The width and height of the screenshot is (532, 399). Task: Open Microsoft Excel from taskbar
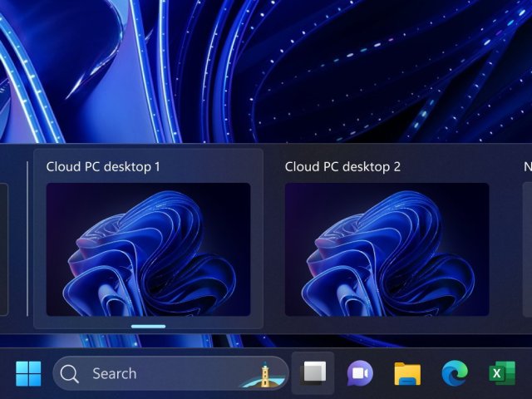click(502, 373)
